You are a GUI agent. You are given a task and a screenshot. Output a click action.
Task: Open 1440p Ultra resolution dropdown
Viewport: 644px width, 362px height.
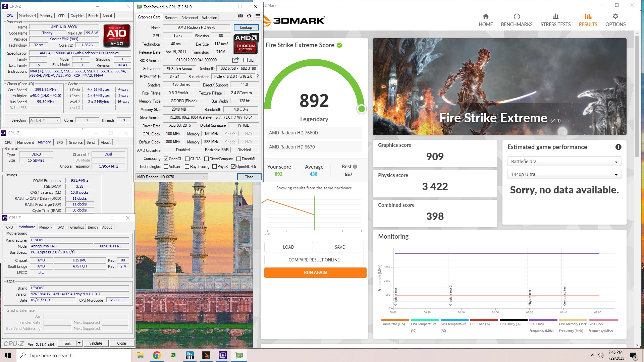pos(564,174)
